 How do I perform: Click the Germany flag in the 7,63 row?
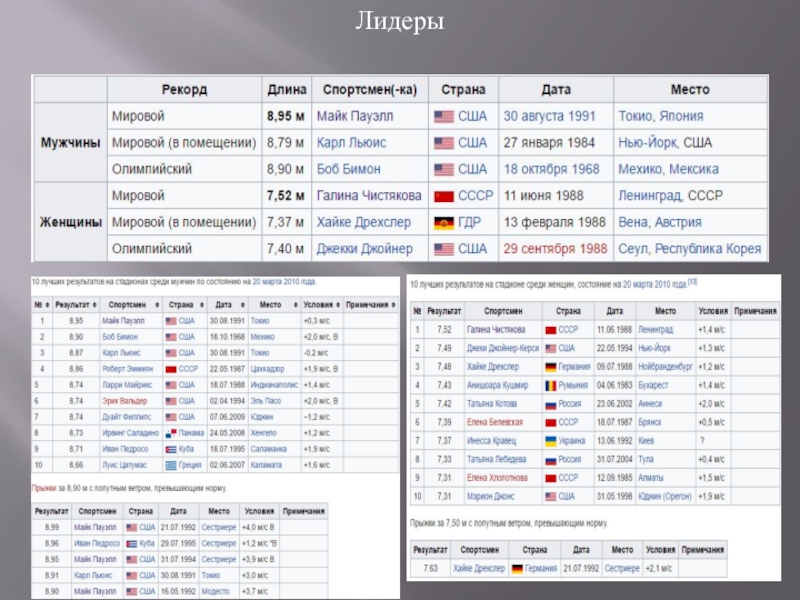point(517,568)
